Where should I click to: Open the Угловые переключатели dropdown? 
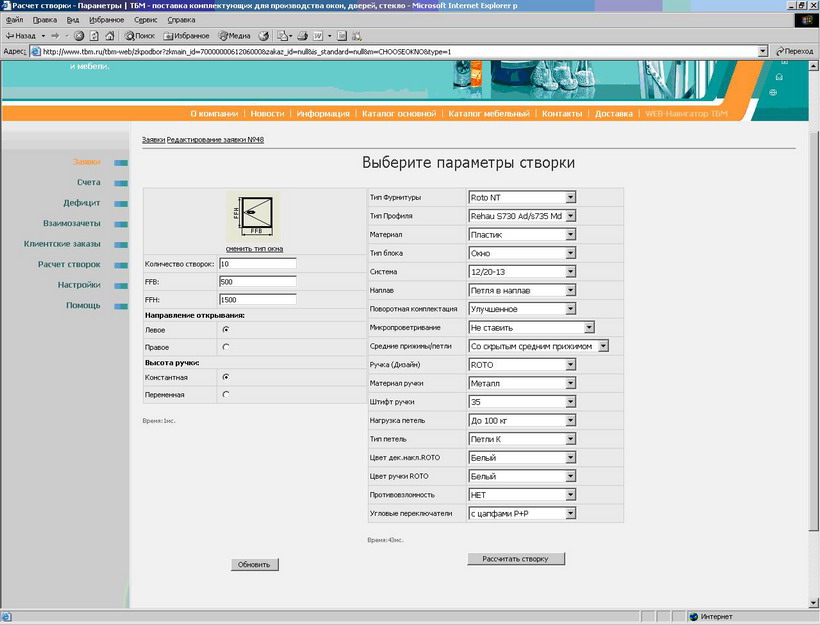tap(522, 513)
